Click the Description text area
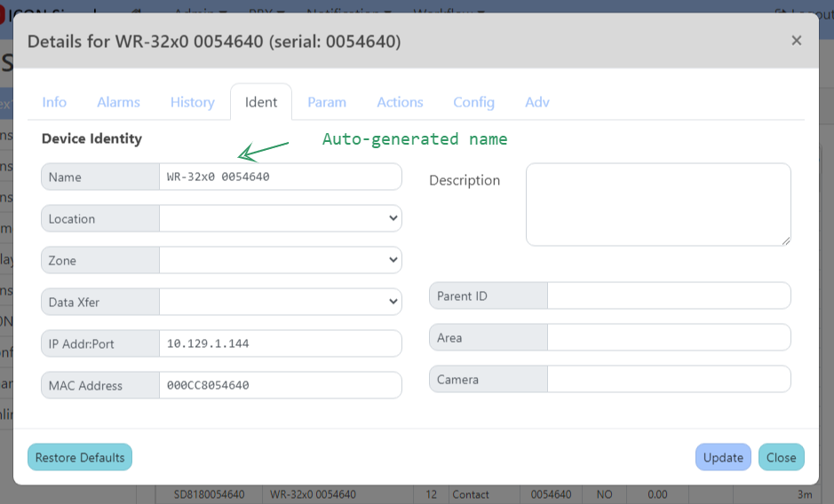 tap(657, 204)
